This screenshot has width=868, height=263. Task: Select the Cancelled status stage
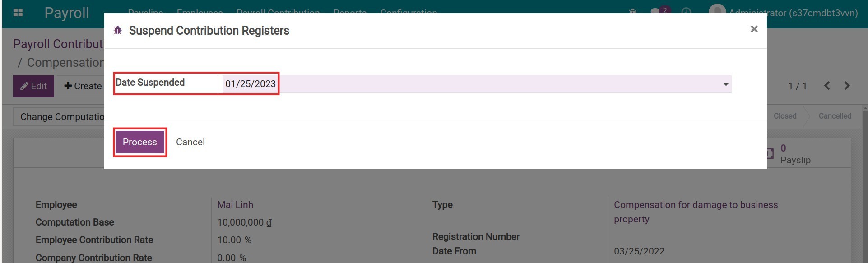(835, 116)
